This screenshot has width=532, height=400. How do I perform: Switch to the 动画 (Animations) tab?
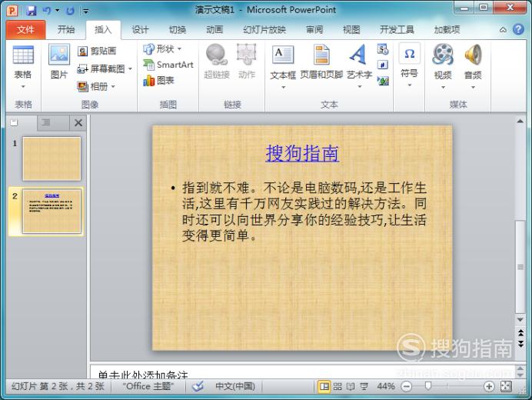tap(214, 30)
